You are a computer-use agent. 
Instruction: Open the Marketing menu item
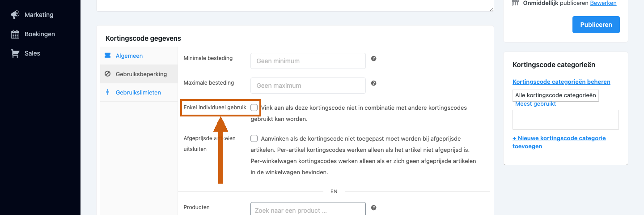[39, 15]
